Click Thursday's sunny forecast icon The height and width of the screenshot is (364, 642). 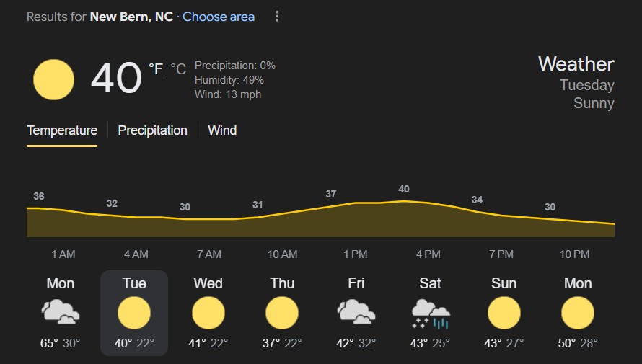tap(282, 314)
